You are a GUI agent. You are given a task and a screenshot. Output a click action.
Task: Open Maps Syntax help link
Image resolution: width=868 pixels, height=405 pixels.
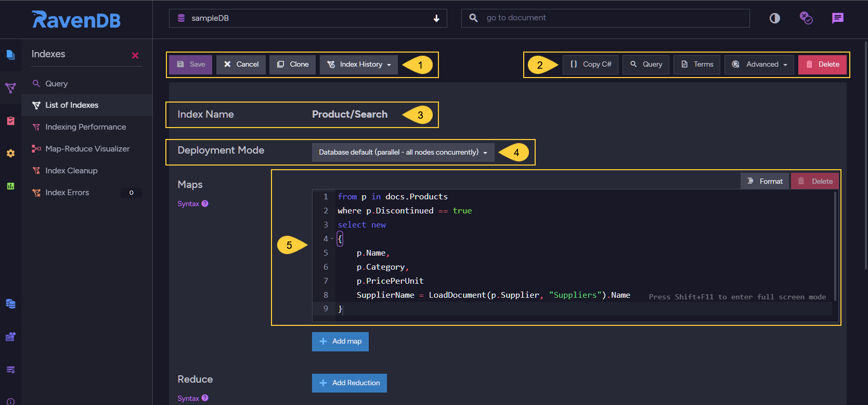tap(193, 204)
